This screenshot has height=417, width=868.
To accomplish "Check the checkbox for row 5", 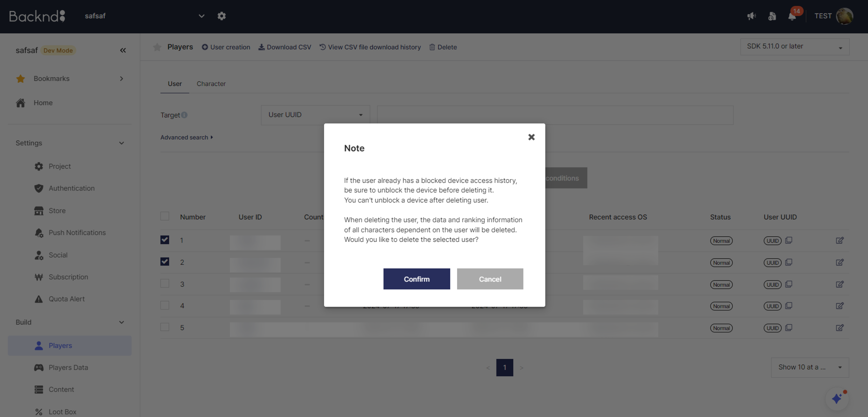I will (165, 327).
